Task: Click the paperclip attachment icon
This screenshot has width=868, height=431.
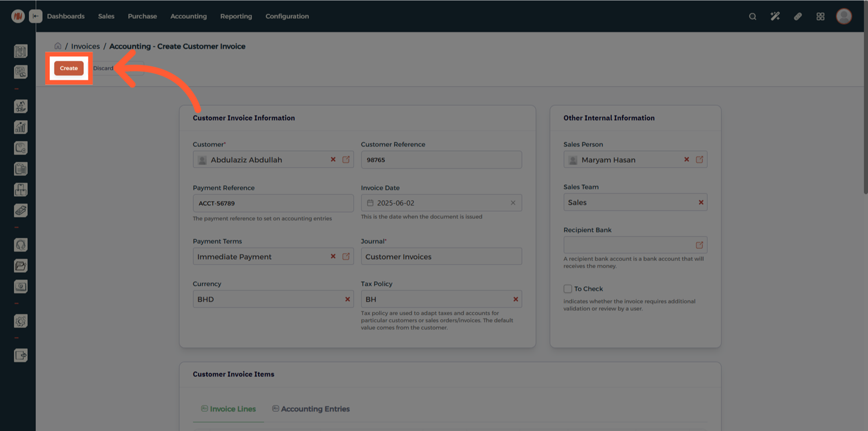Action: click(797, 16)
